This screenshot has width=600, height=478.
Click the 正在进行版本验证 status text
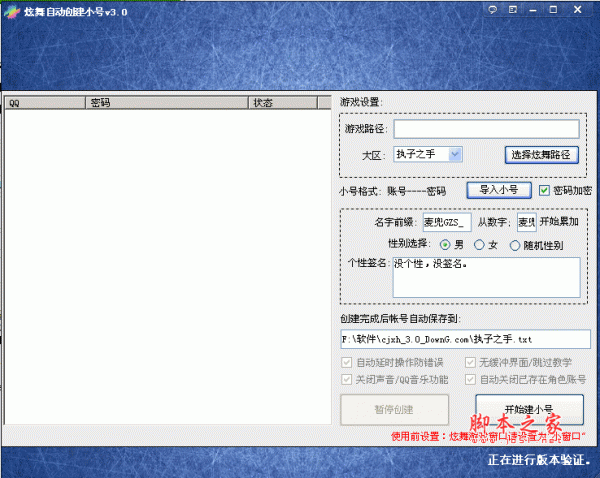pyautogui.click(x=539, y=460)
